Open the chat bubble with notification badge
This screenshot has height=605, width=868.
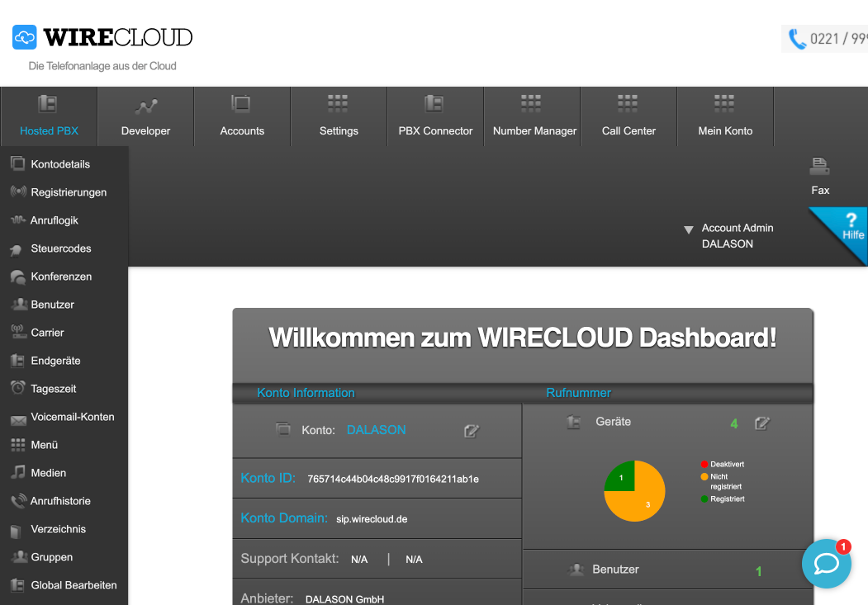(x=827, y=564)
